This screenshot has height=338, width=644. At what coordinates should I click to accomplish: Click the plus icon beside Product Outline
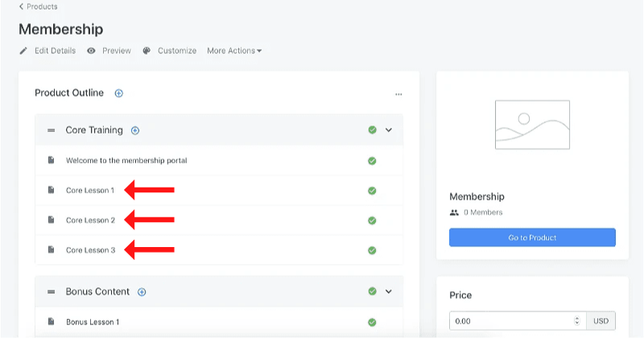tap(118, 93)
